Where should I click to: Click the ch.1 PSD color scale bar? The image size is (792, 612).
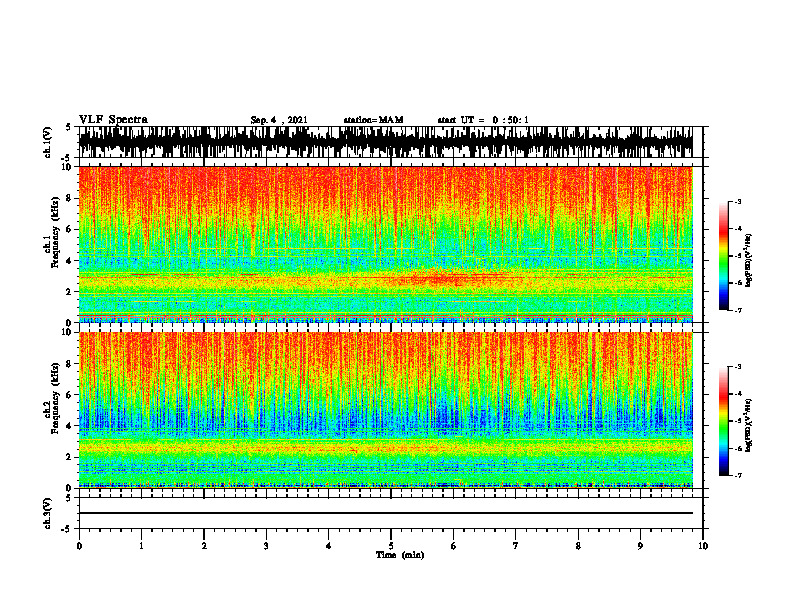point(723,256)
